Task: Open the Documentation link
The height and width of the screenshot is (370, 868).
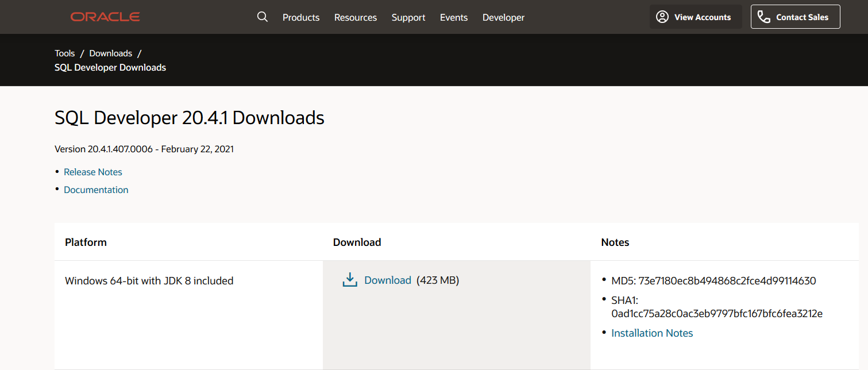Action: 96,190
